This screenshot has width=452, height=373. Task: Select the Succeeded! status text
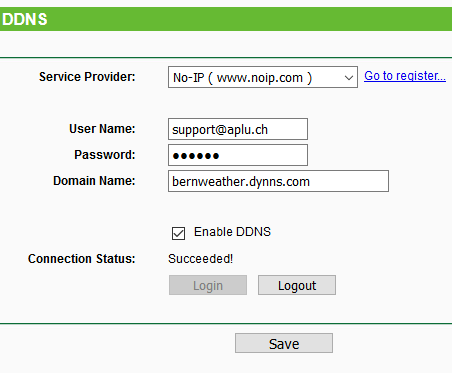tap(200, 259)
